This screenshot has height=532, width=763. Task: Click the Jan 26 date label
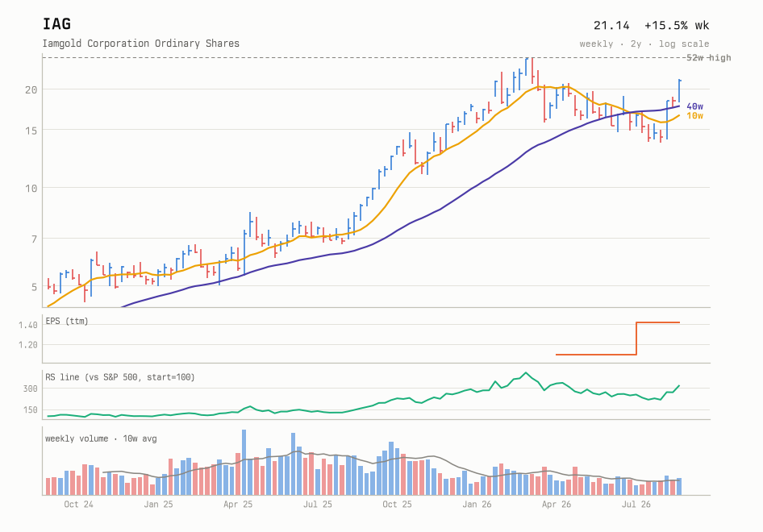tap(477, 505)
